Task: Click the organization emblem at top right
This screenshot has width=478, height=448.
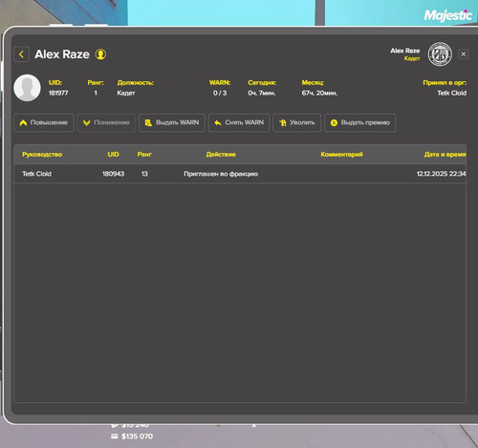Action: pos(440,54)
